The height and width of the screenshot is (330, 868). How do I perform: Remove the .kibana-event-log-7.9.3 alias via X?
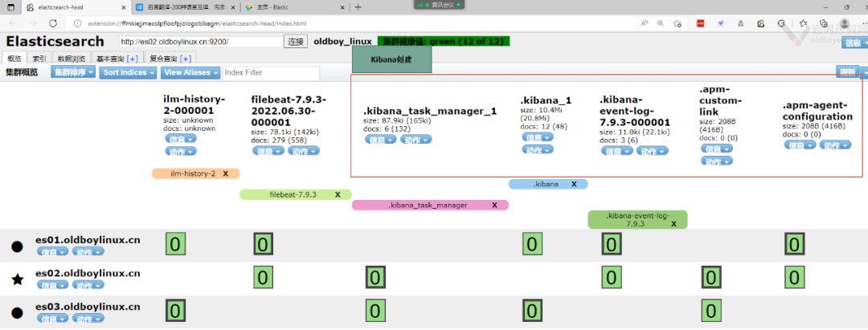pos(674,224)
